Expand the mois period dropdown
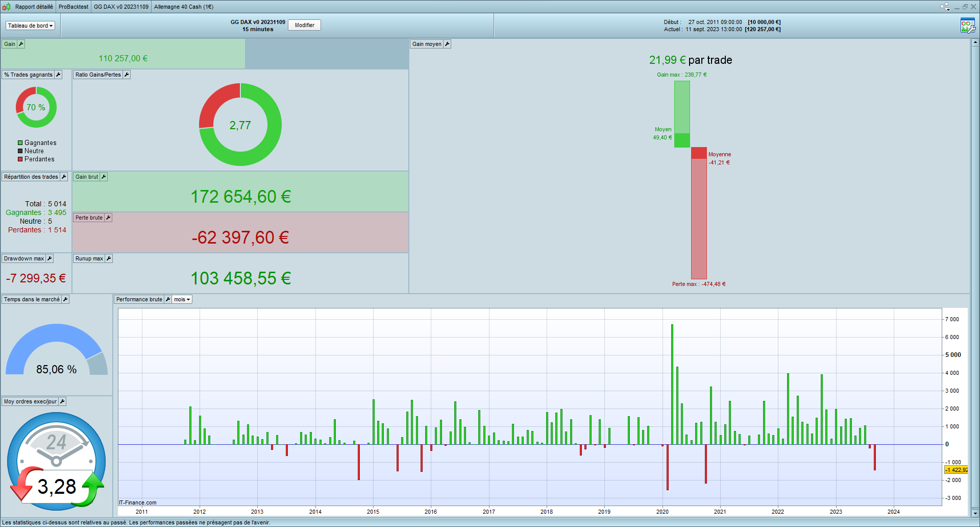The image size is (980, 527). 182,300
